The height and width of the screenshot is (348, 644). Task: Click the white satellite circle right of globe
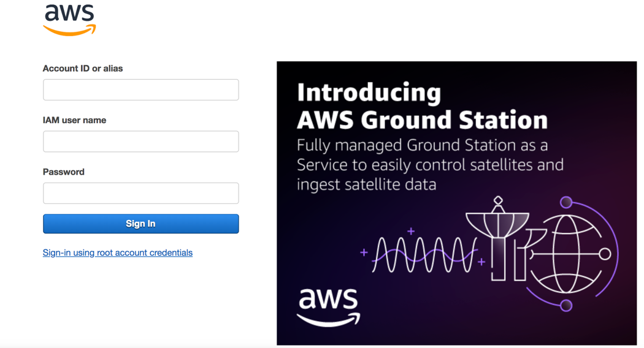click(x=605, y=254)
